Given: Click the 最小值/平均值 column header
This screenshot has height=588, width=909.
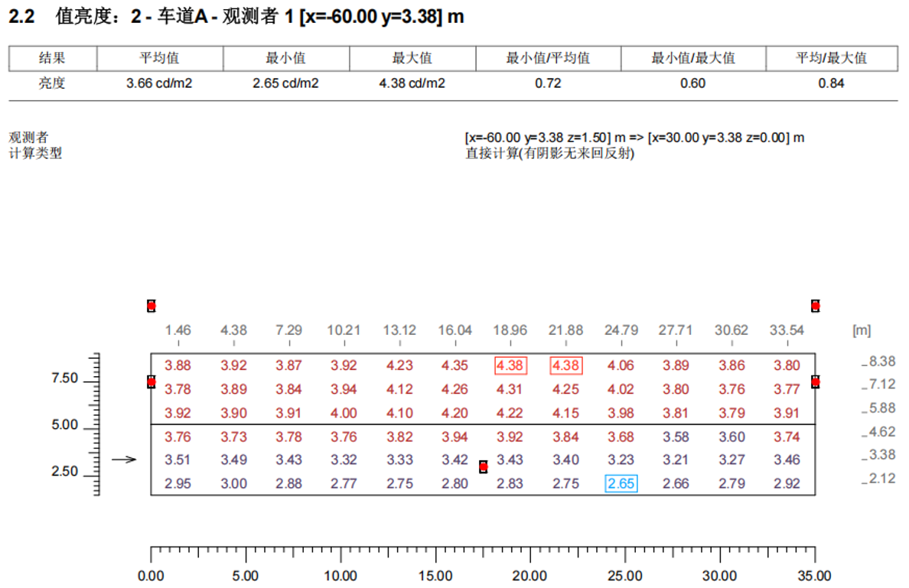Looking at the screenshot, I should click(548, 58).
